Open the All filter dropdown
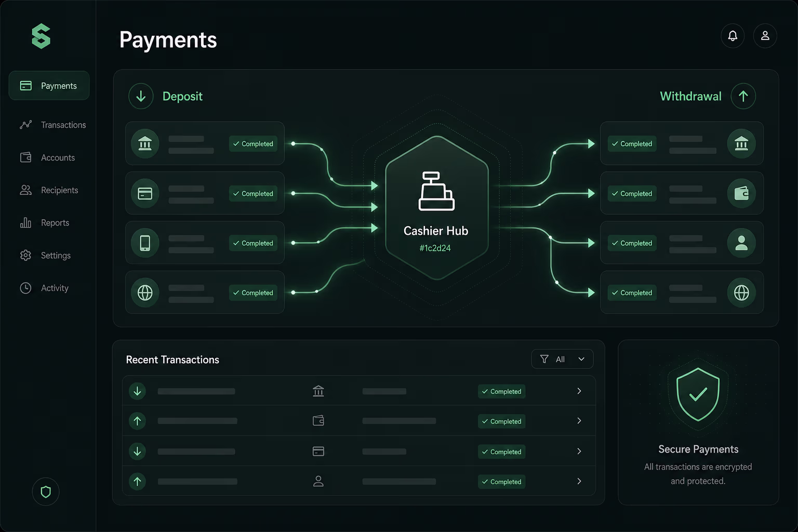Screen dimensions: 798x532 pyautogui.click(x=562, y=359)
